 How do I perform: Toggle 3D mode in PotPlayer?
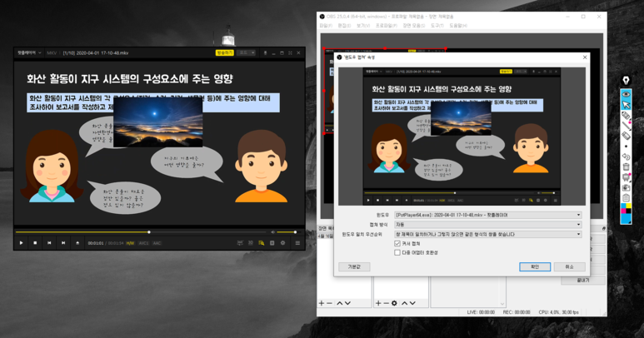pos(251,243)
